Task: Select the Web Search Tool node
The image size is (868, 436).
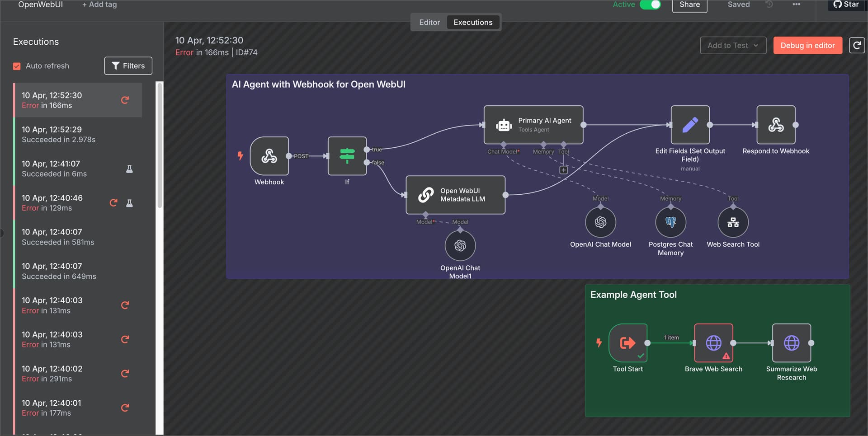Action: pyautogui.click(x=733, y=222)
